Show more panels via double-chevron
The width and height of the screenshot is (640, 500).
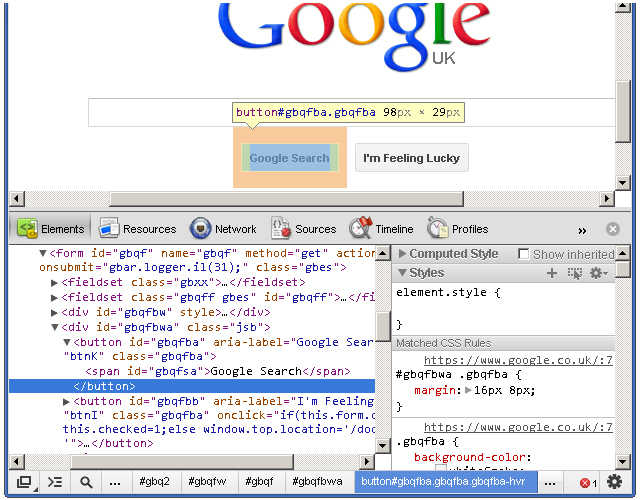coord(582,231)
